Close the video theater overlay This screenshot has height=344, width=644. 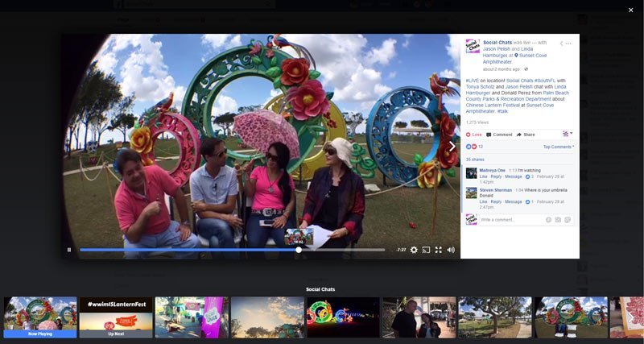(631, 10)
